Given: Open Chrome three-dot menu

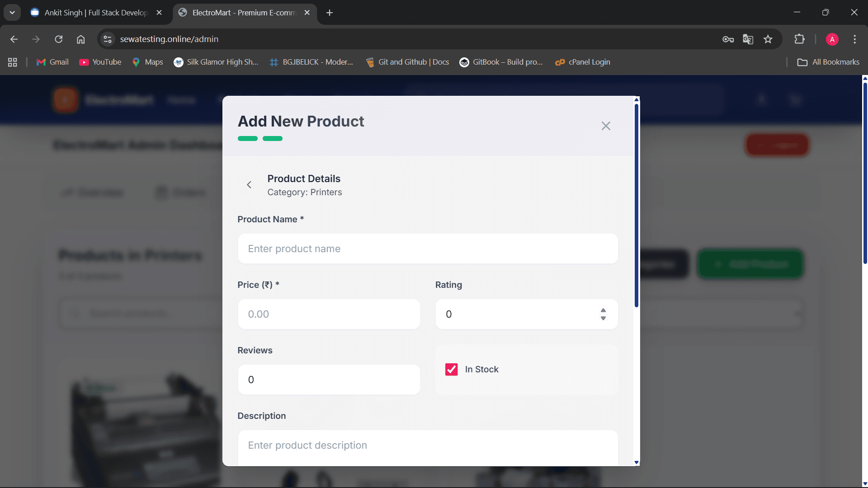Looking at the screenshot, I should coord(854,39).
